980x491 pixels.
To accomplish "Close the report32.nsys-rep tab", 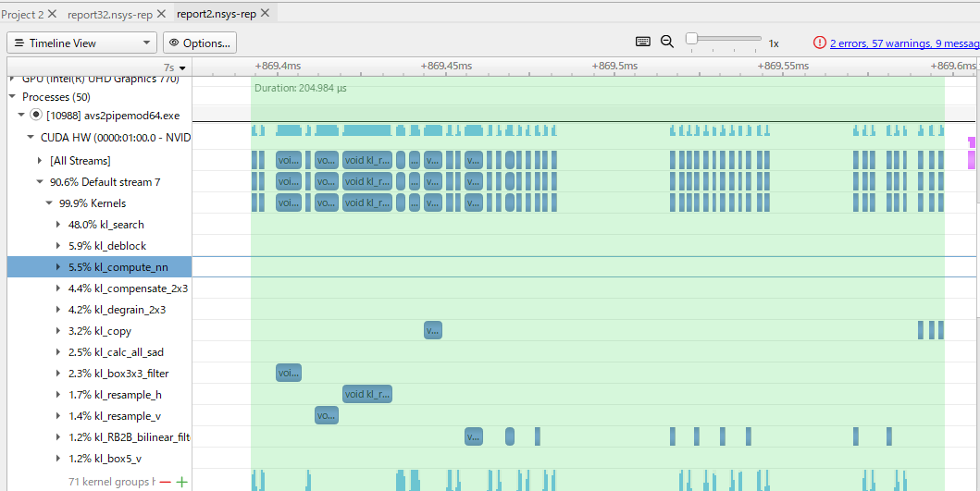I will tap(161, 13).
